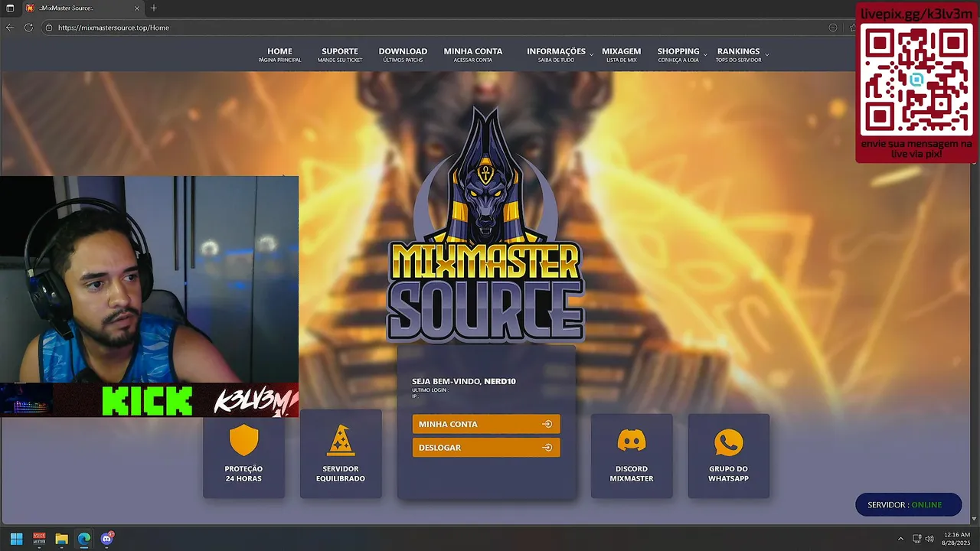Open Discord from the taskbar
The height and width of the screenshot is (551, 980).
click(106, 539)
